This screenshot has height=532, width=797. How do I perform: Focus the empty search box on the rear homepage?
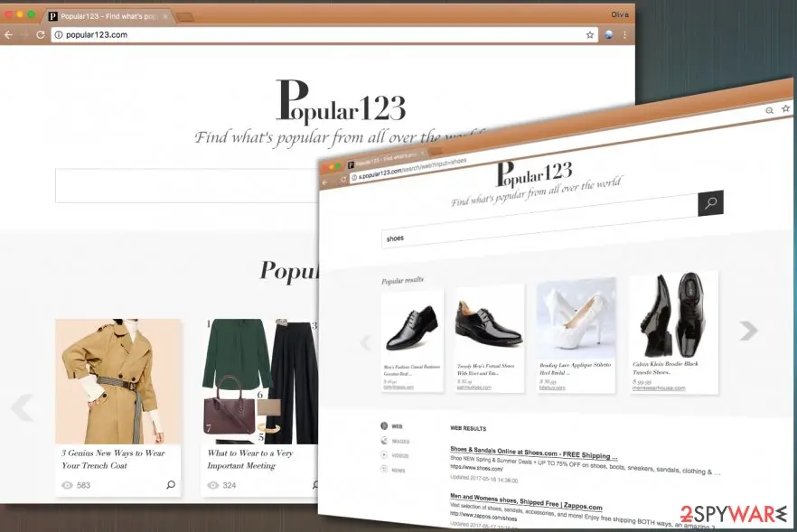click(187, 186)
